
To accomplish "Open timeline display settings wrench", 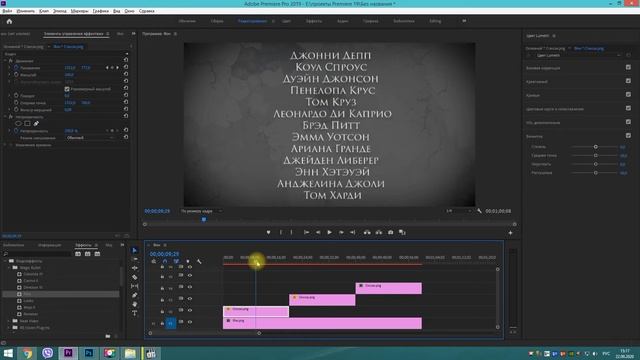I will click(x=199, y=261).
